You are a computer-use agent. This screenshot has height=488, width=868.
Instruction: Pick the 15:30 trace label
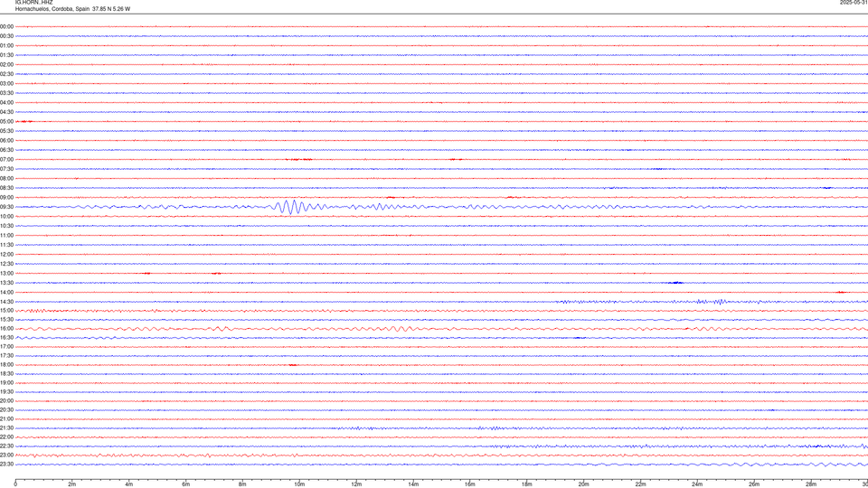point(6,319)
